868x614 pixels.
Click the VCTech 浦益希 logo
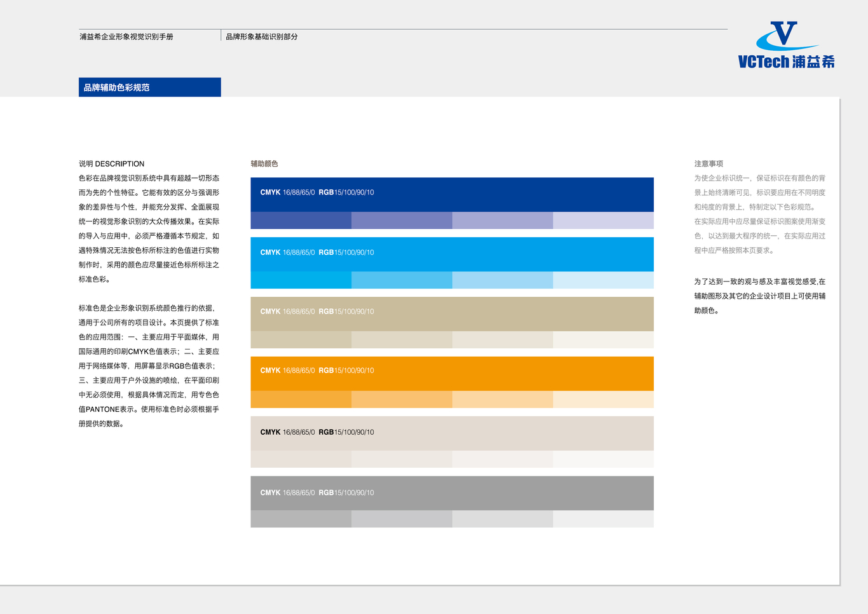point(786,44)
